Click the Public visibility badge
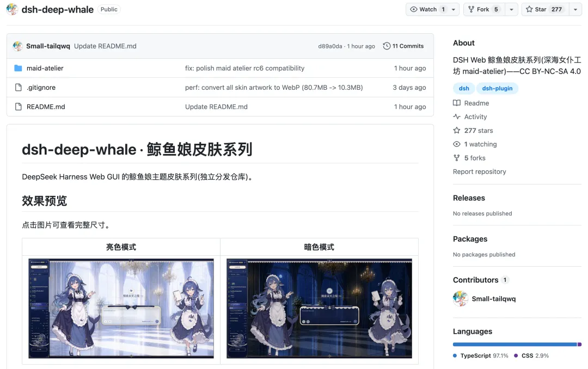 [109, 9]
